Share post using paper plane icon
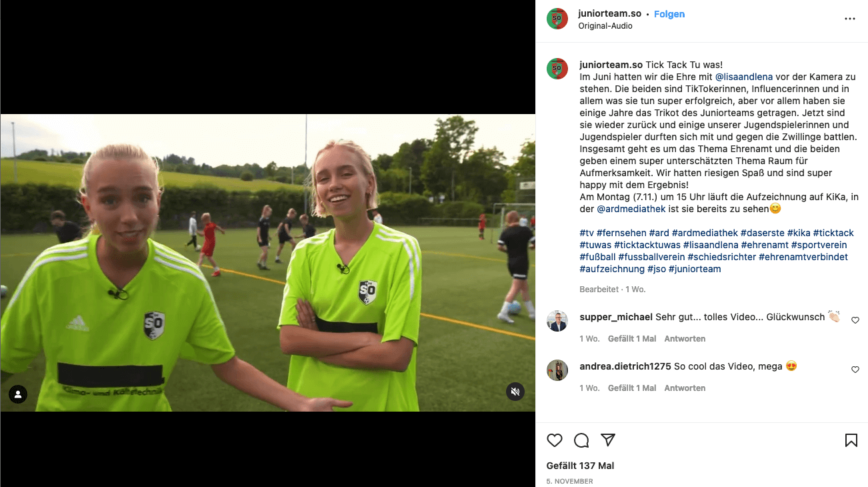The height and width of the screenshot is (487, 868). pyautogui.click(x=608, y=440)
